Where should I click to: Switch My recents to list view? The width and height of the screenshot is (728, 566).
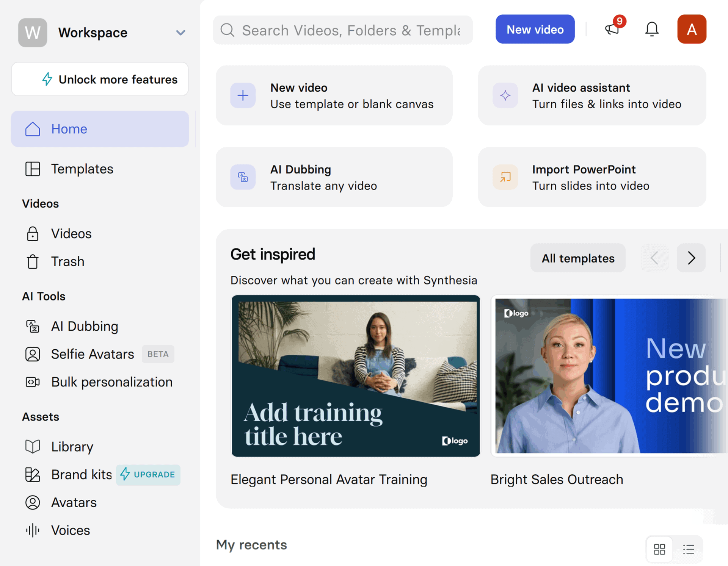click(688, 549)
